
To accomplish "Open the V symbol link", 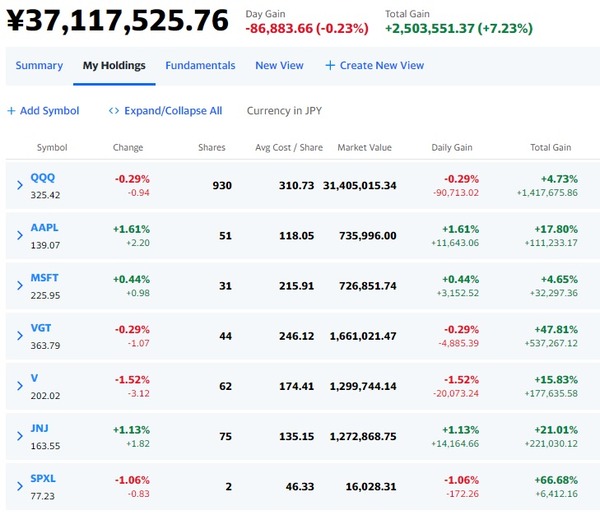I will [x=34, y=378].
